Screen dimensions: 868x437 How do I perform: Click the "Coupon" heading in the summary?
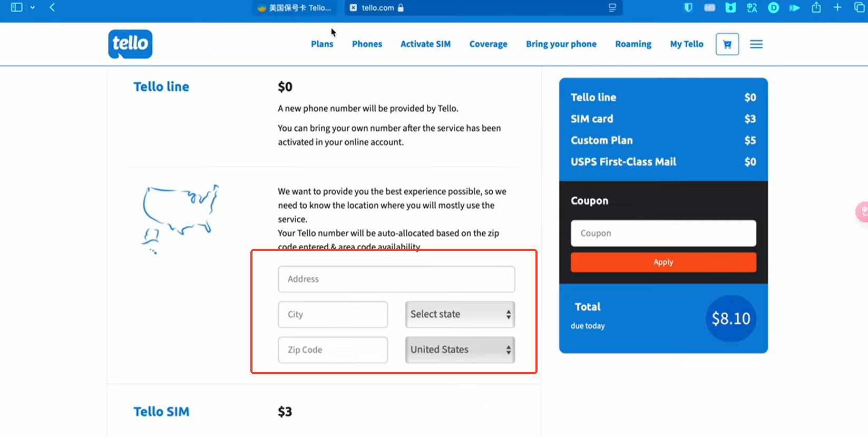pyautogui.click(x=589, y=201)
